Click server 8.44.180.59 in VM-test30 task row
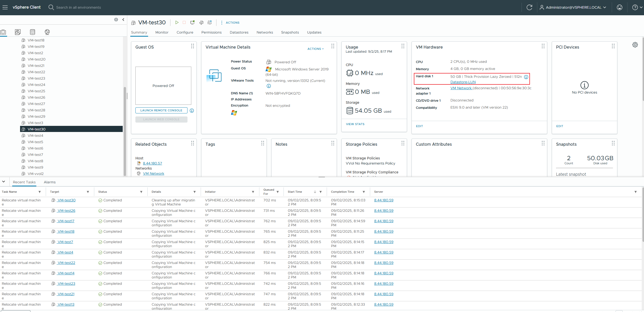Viewport: 644px width, 312px height. 384,200
